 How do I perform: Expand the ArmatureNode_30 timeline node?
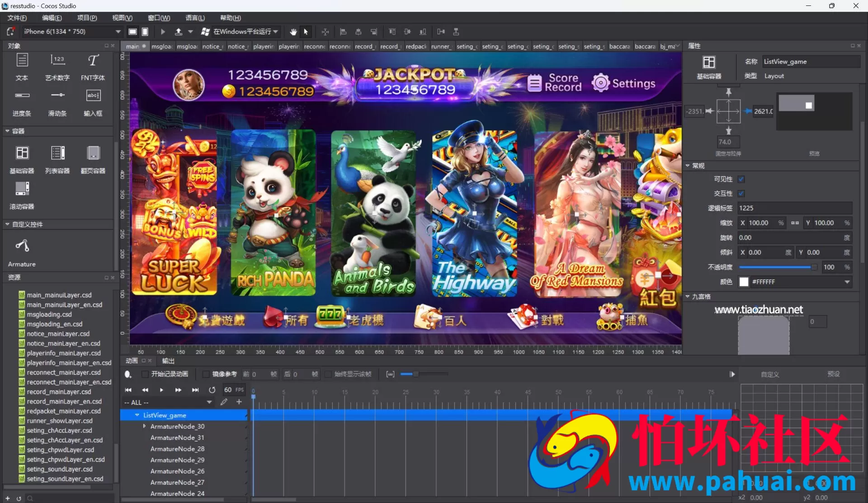point(144,426)
